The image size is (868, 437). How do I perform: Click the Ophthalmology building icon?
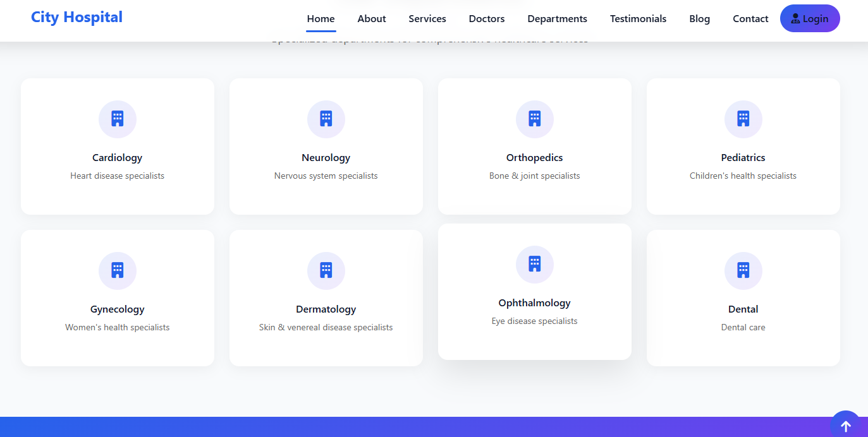pyautogui.click(x=535, y=264)
